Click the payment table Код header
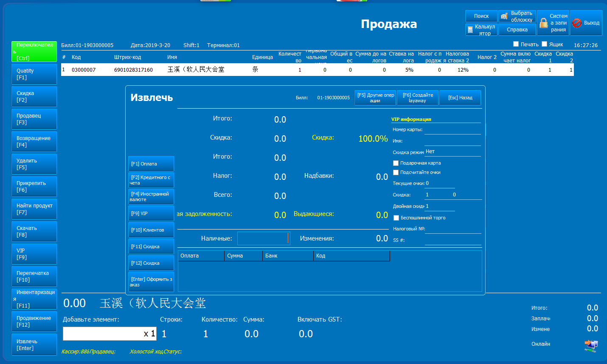Viewport: 607px width, 364px height. pos(351,256)
